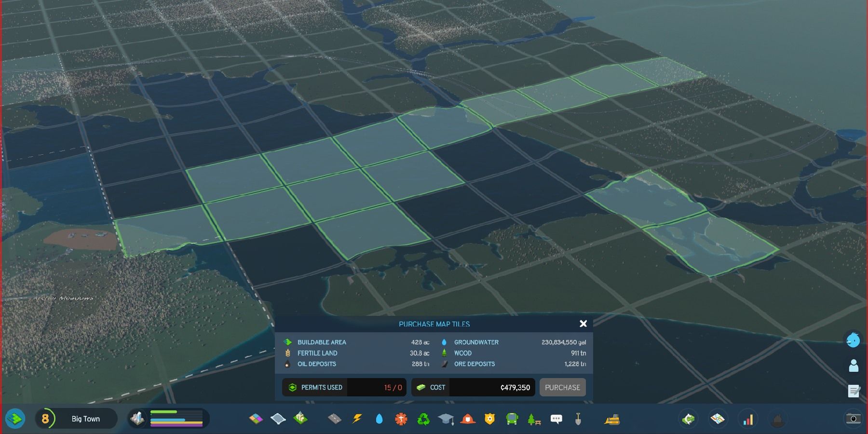
Task: Open the Electricity menu
Action: tap(357, 419)
